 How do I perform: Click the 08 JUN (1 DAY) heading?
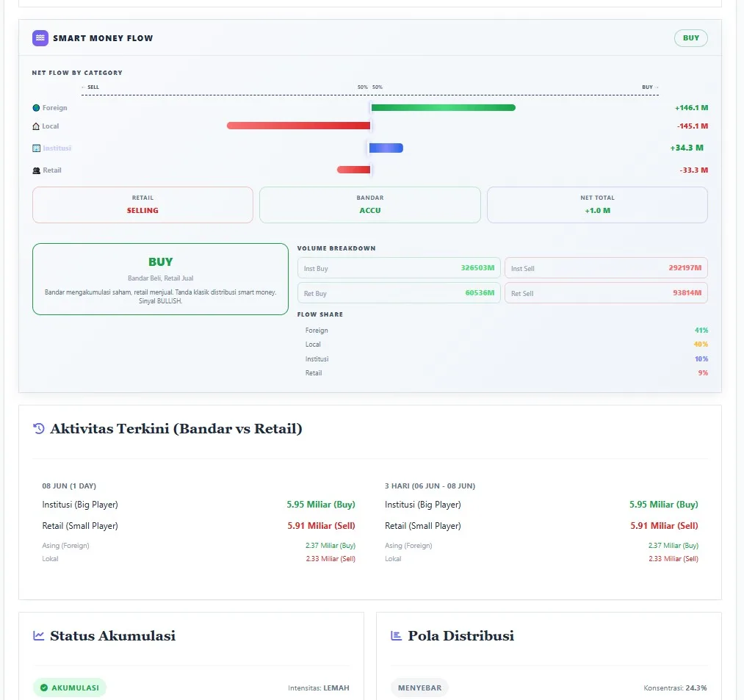tap(69, 486)
